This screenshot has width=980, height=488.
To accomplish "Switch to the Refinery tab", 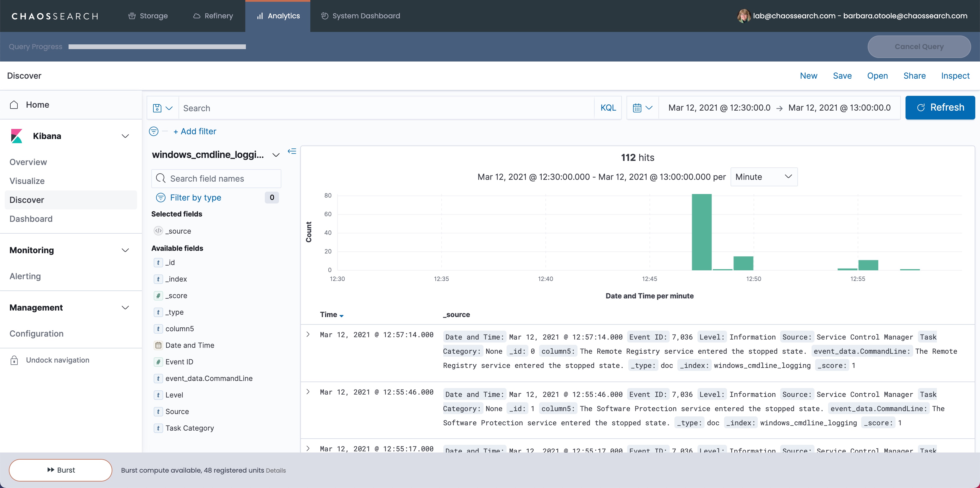I will (x=213, y=16).
